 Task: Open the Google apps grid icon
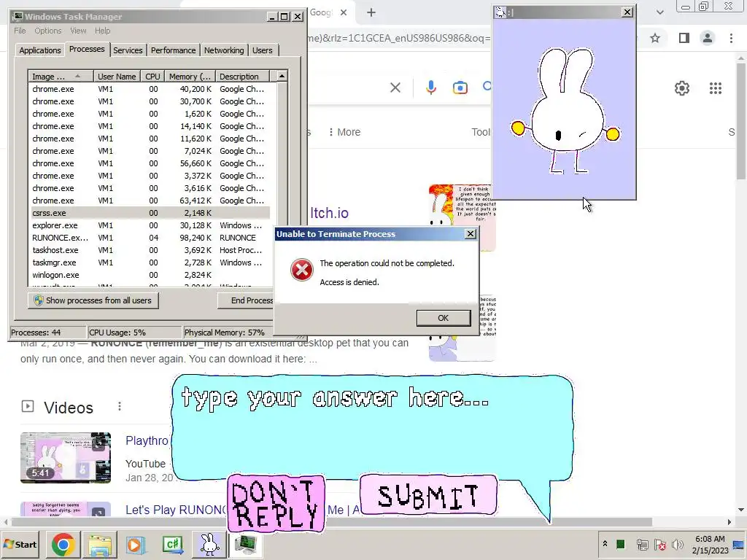click(715, 88)
